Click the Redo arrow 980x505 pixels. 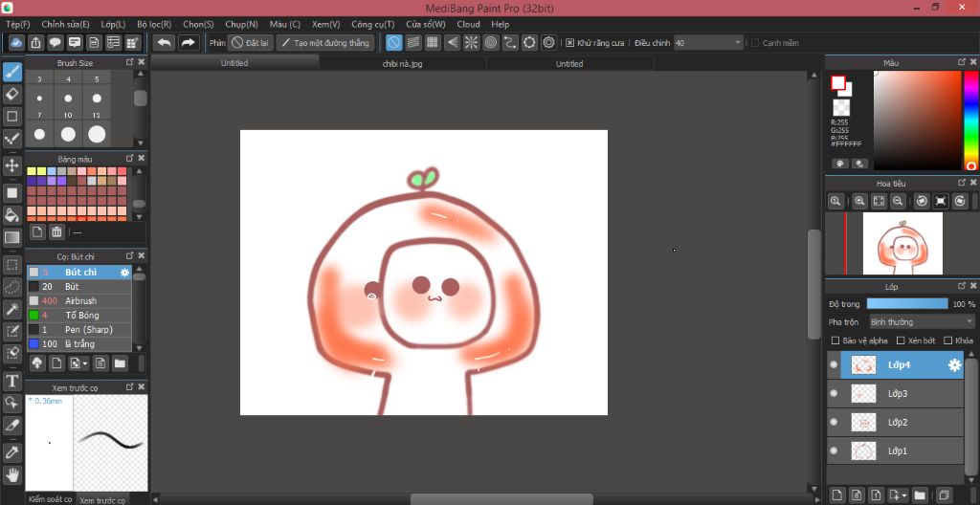(188, 42)
